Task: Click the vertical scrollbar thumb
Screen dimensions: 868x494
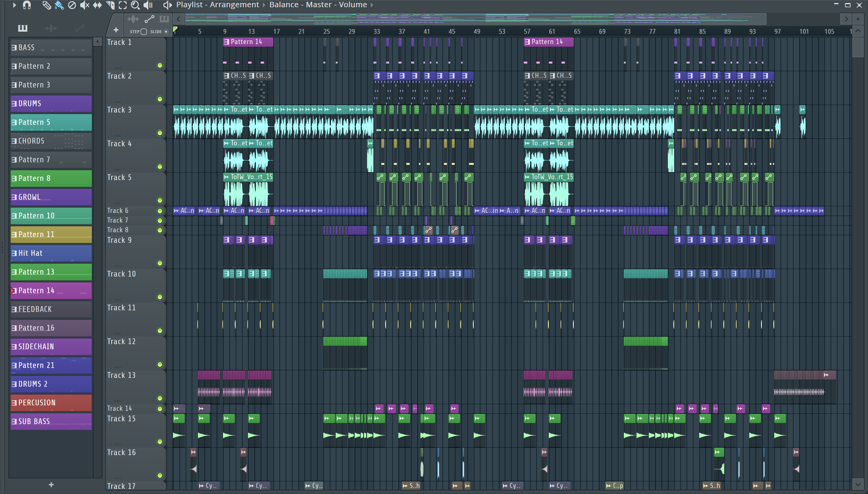Action: point(858,48)
